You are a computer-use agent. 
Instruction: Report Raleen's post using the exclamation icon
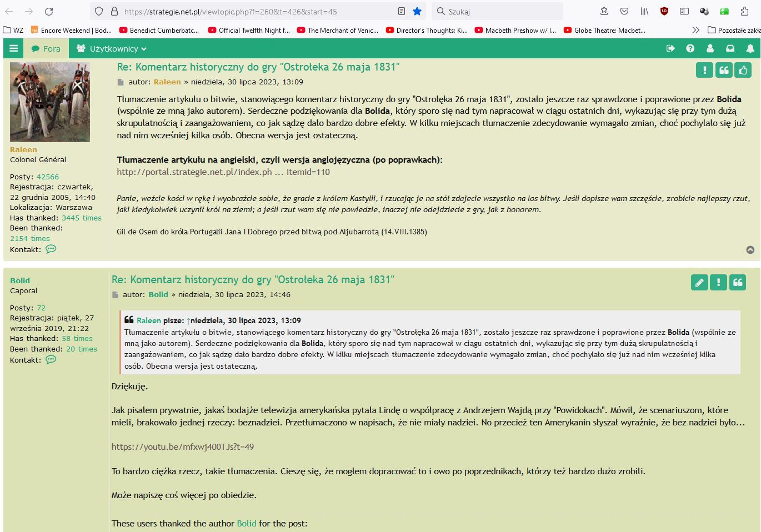click(x=704, y=70)
